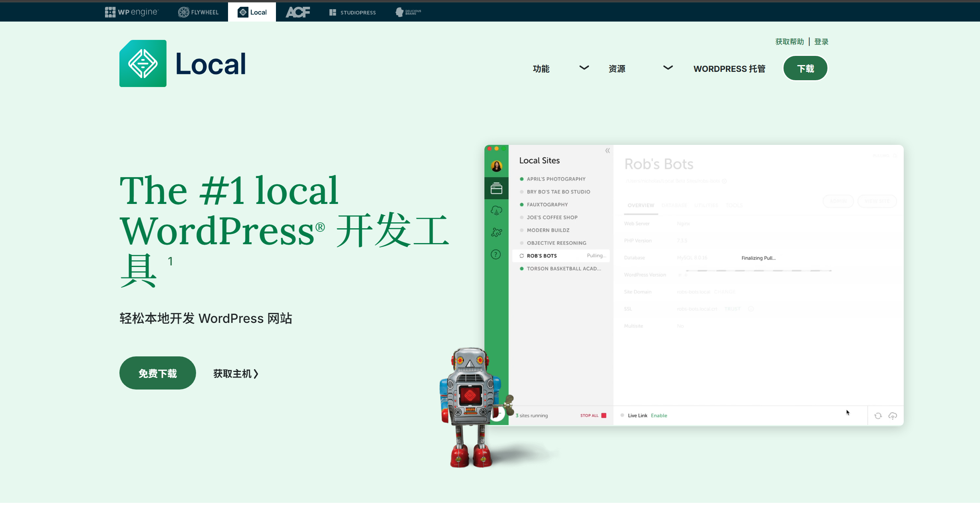Switch to the OVERVIEW tab
This screenshot has height=528, width=980.
(x=641, y=206)
